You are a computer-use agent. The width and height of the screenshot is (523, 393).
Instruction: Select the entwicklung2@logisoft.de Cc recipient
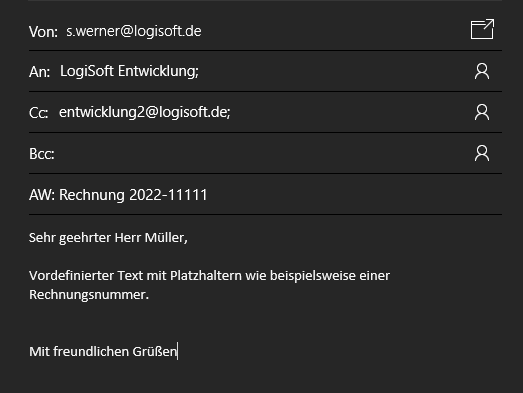pos(144,112)
